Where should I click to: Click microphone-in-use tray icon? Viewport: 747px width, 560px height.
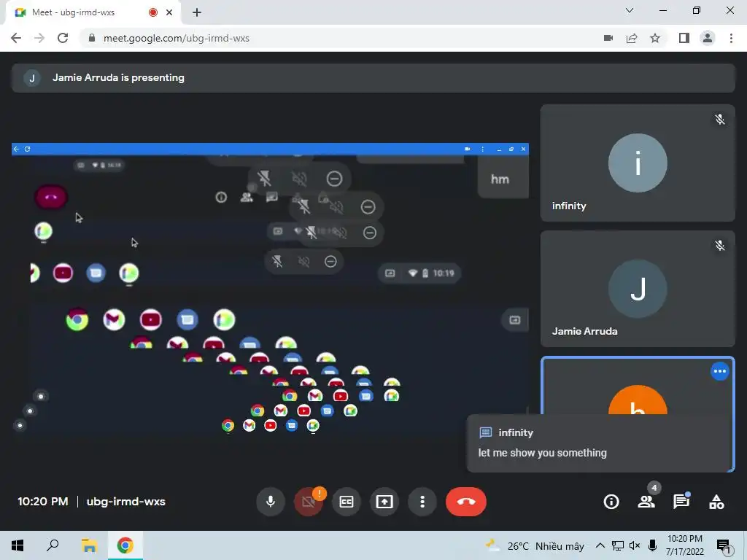click(653, 545)
